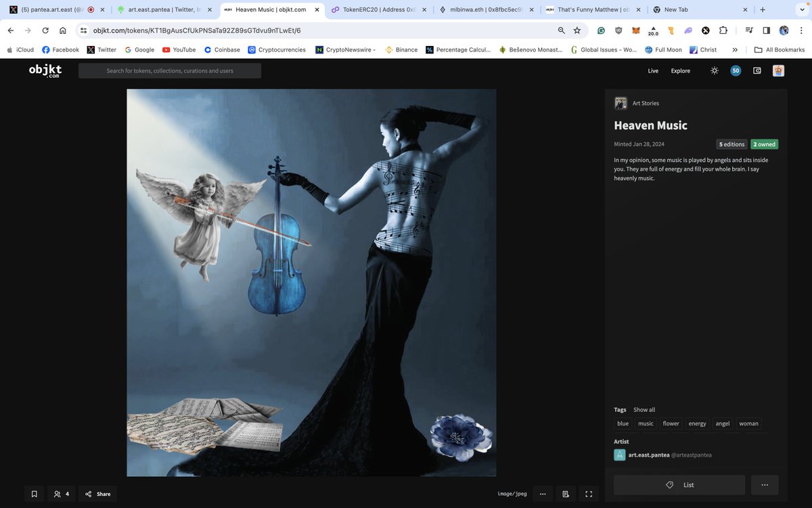Image resolution: width=812 pixels, height=508 pixels.
Task: Open the Grammarly extension icon
Action: [601, 30]
